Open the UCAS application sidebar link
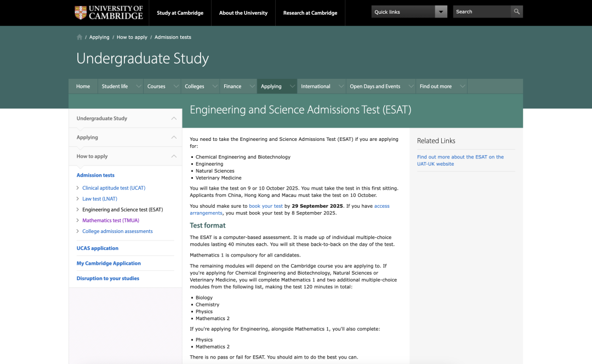 pyautogui.click(x=98, y=248)
